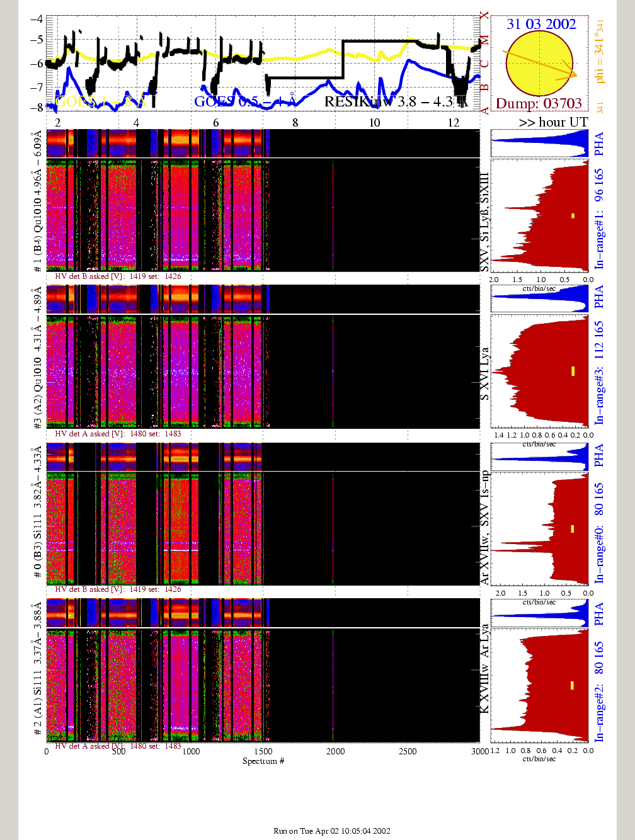Click the red X flare class letter

tap(484, 16)
